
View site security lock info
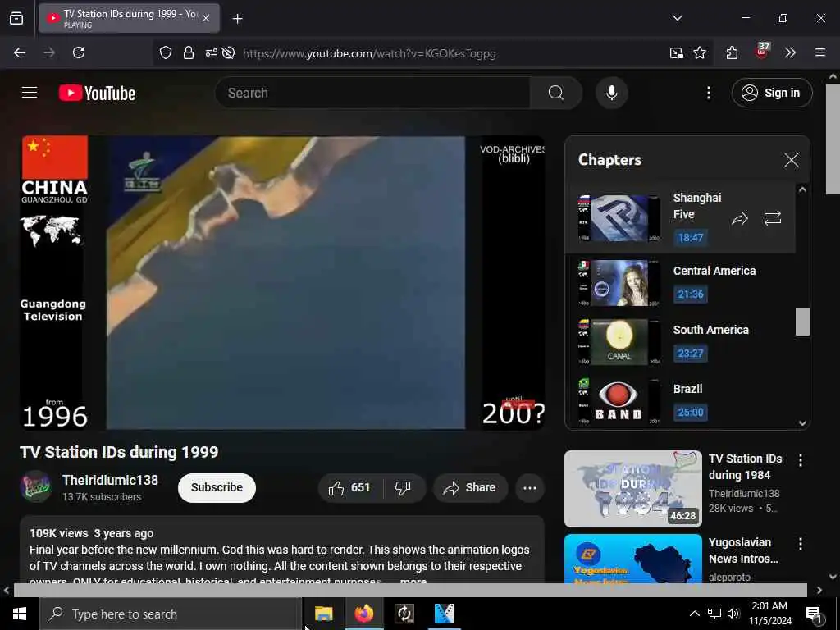tap(188, 52)
